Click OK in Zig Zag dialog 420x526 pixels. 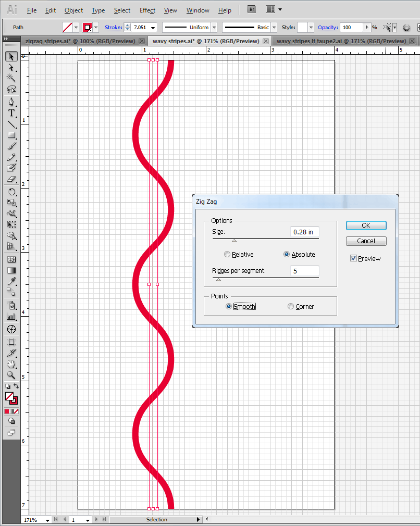point(366,226)
